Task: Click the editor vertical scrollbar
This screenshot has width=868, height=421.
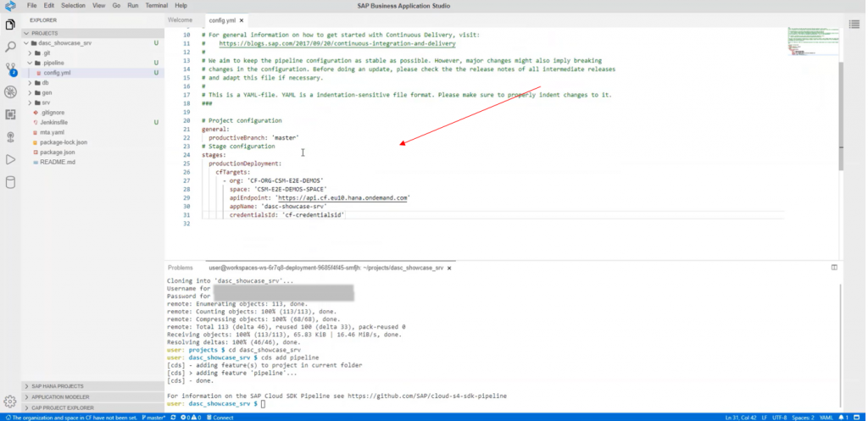Action: 842,115
